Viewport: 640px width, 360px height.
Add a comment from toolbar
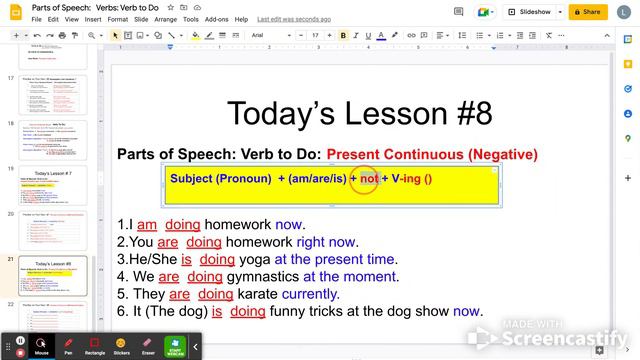(x=424, y=36)
